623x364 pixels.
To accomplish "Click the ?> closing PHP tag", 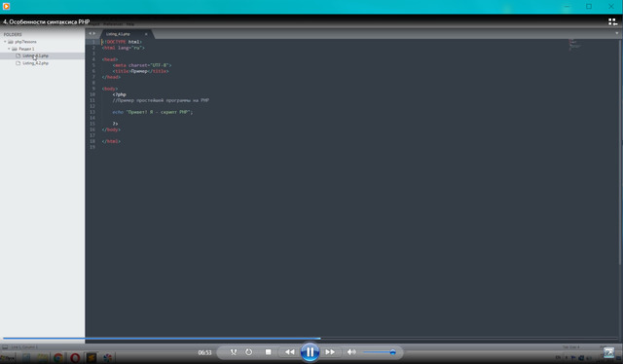I will 115,124.
